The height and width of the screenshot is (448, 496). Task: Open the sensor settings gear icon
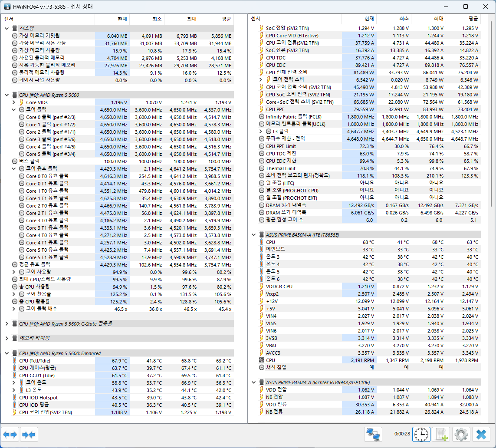coord(461,435)
